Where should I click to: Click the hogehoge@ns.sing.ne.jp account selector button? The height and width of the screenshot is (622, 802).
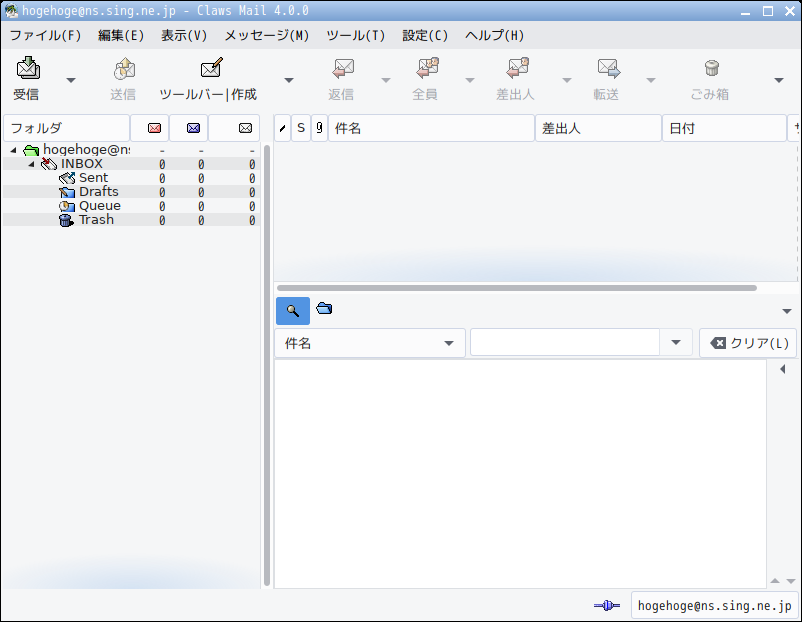click(x=715, y=606)
